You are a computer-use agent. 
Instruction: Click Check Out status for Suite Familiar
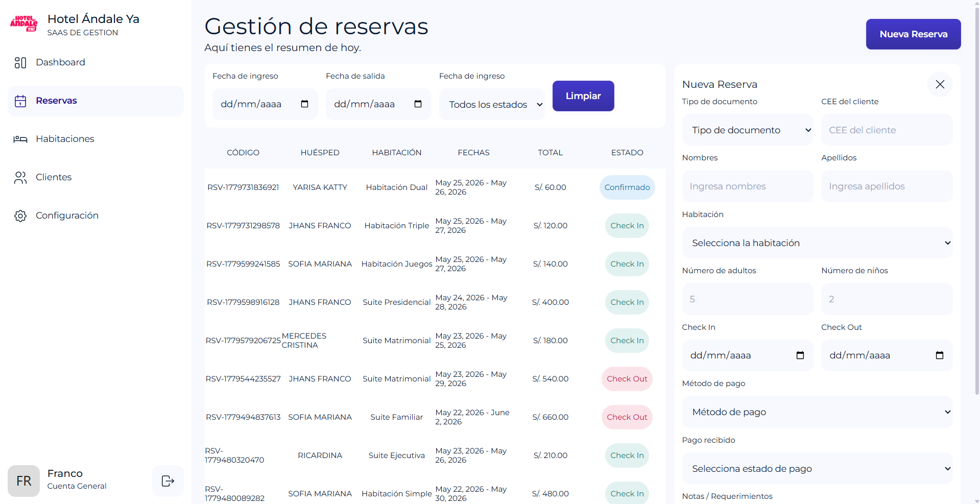point(627,417)
